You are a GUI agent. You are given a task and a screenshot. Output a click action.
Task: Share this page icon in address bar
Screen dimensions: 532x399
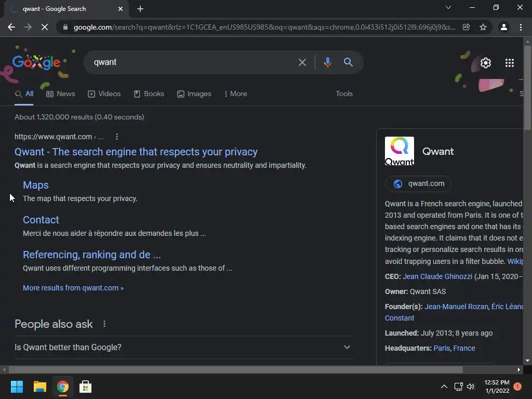click(466, 27)
